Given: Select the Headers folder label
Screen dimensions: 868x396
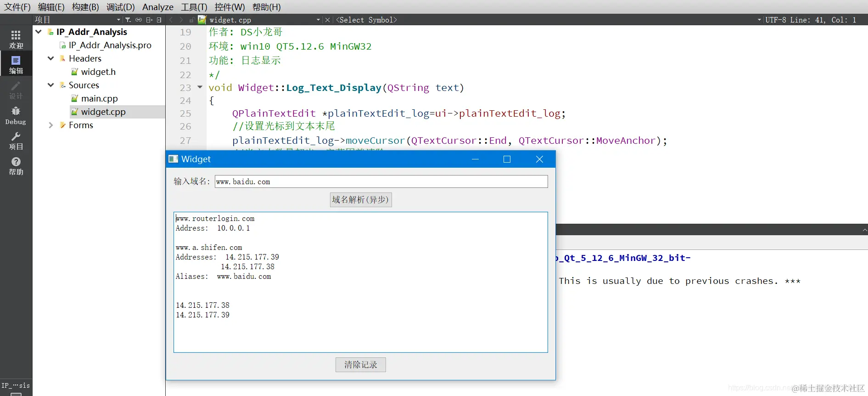Looking at the screenshot, I should click(x=85, y=58).
